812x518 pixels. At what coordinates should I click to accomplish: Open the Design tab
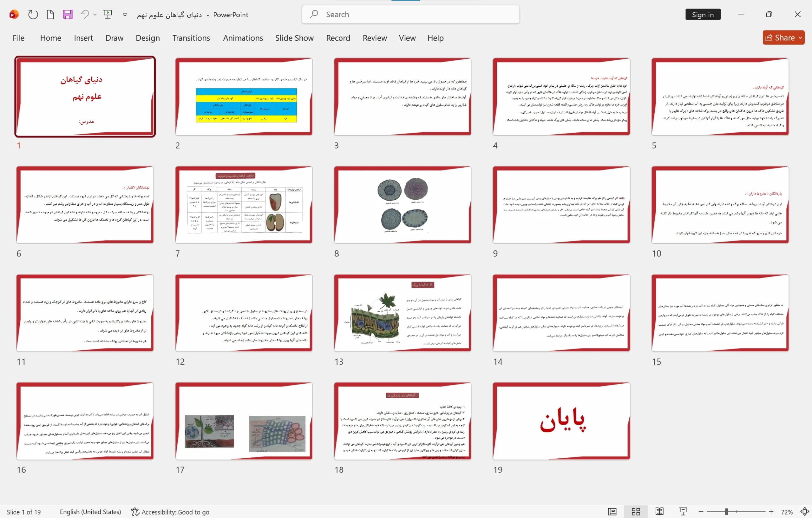click(148, 38)
